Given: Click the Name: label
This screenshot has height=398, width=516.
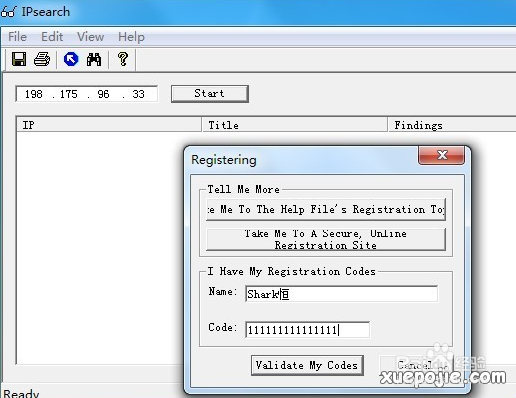Looking at the screenshot, I should pos(222,291).
